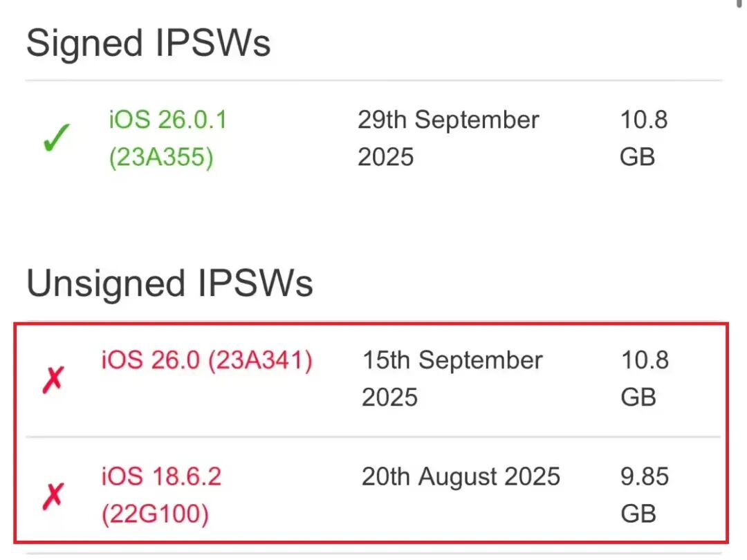Click the Unsigned IPSWs heading
The width and height of the screenshot is (747, 560).
pyautogui.click(x=169, y=283)
